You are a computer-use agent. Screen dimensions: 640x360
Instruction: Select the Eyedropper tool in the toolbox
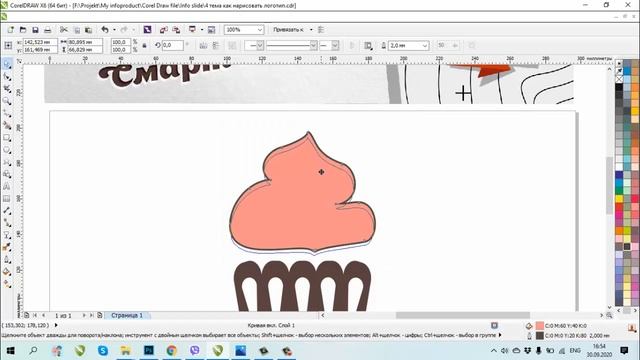coord(7,247)
